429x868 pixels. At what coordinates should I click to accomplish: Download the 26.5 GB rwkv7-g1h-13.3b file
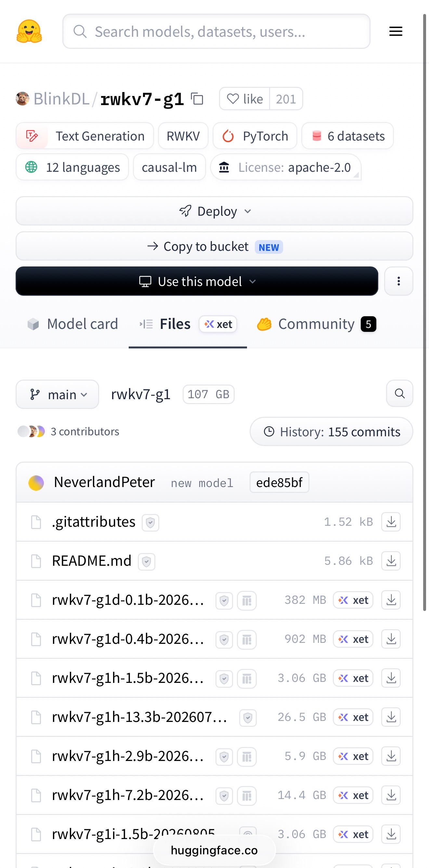(391, 717)
